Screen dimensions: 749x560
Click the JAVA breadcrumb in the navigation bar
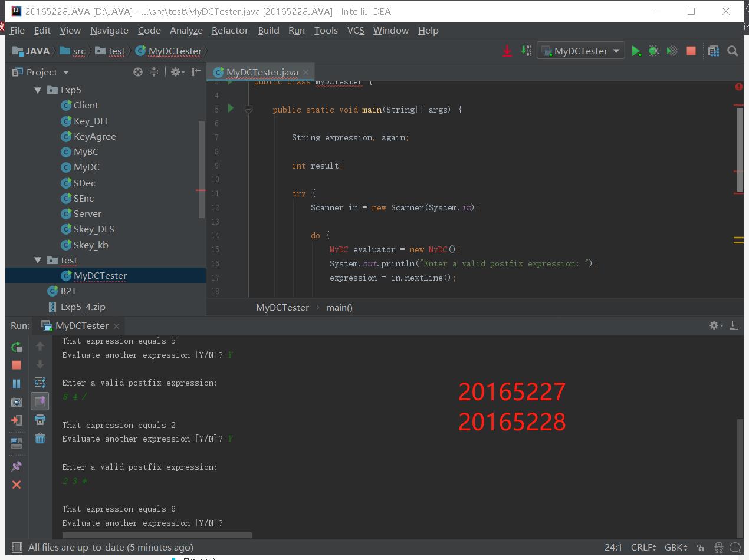tap(31, 51)
